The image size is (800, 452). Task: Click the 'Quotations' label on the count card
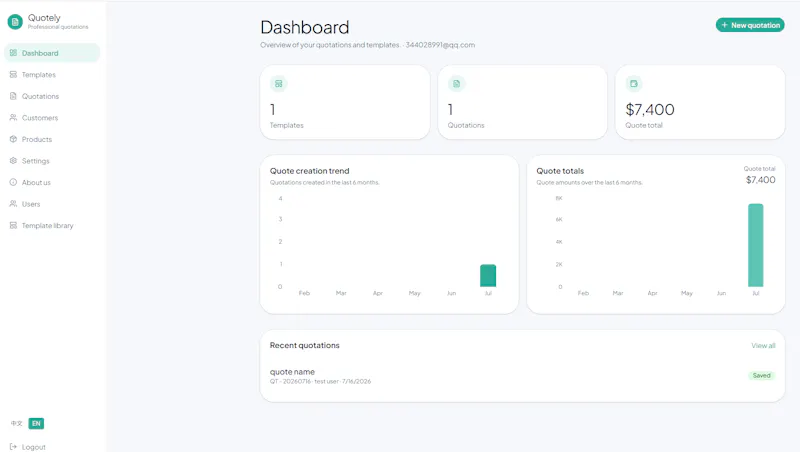(x=466, y=125)
